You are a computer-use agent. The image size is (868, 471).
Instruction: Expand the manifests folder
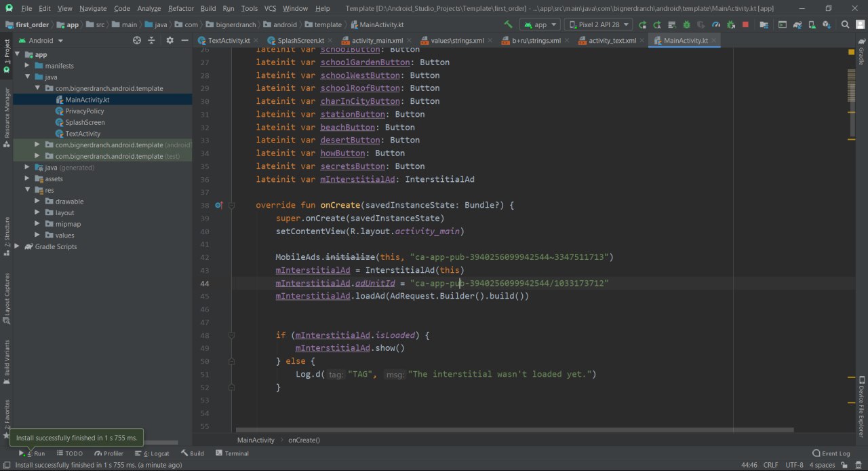click(x=28, y=66)
